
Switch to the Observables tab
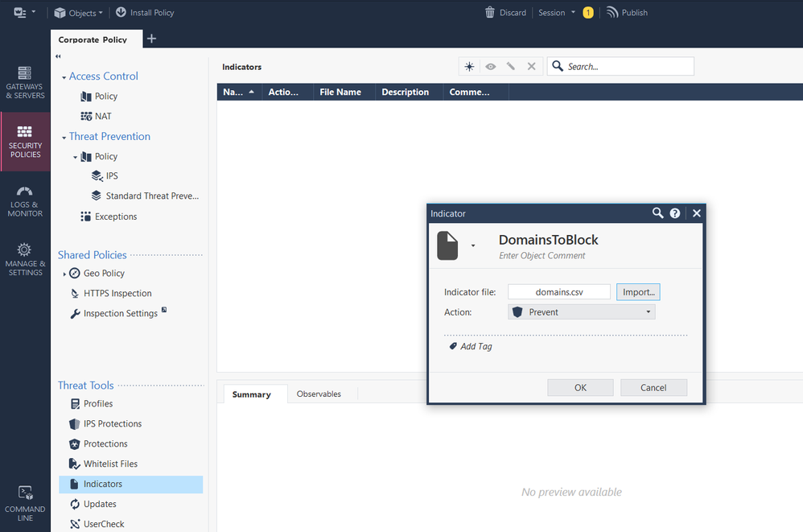(x=319, y=394)
